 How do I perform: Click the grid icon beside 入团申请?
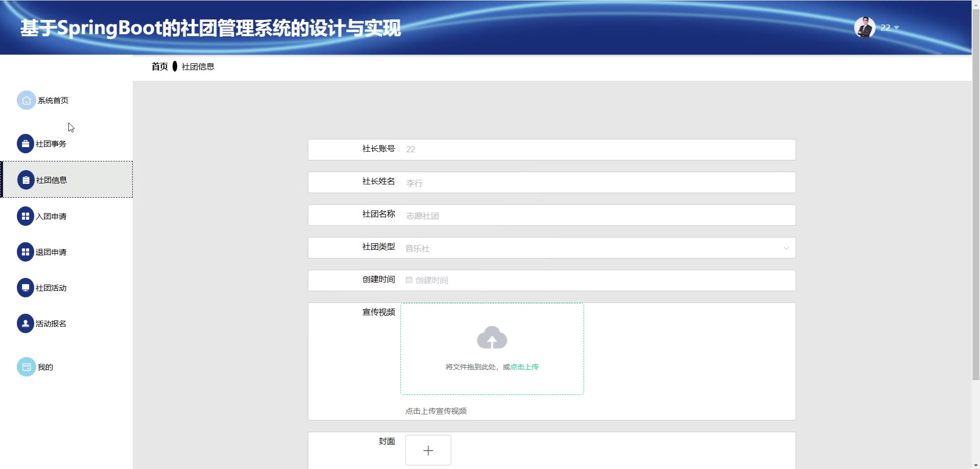[26, 217]
